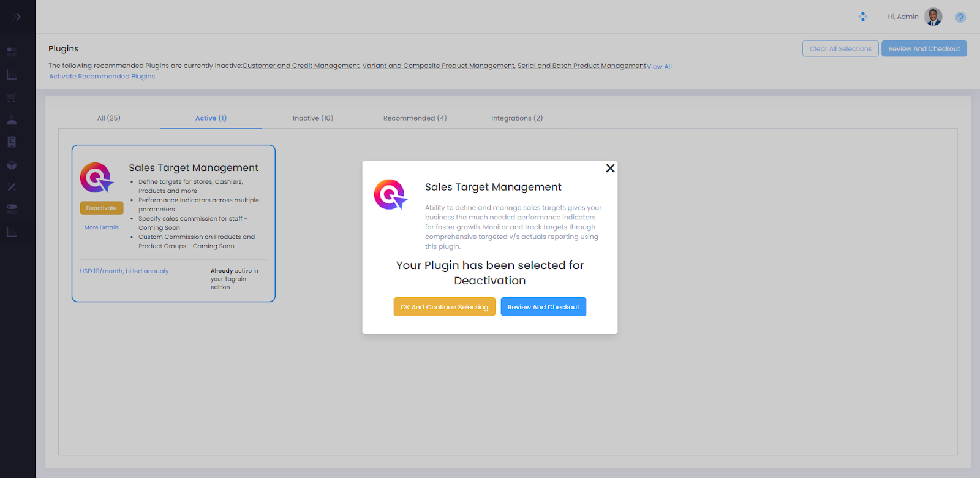Click the blue diamond app icon in header
The height and width of the screenshot is (478, 980).
(863, 17)
